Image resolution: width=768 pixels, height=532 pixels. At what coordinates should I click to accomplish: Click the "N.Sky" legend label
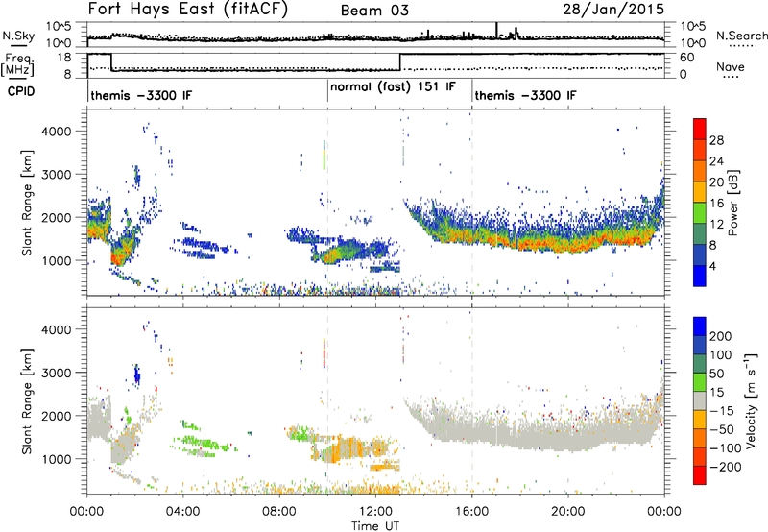18,36
